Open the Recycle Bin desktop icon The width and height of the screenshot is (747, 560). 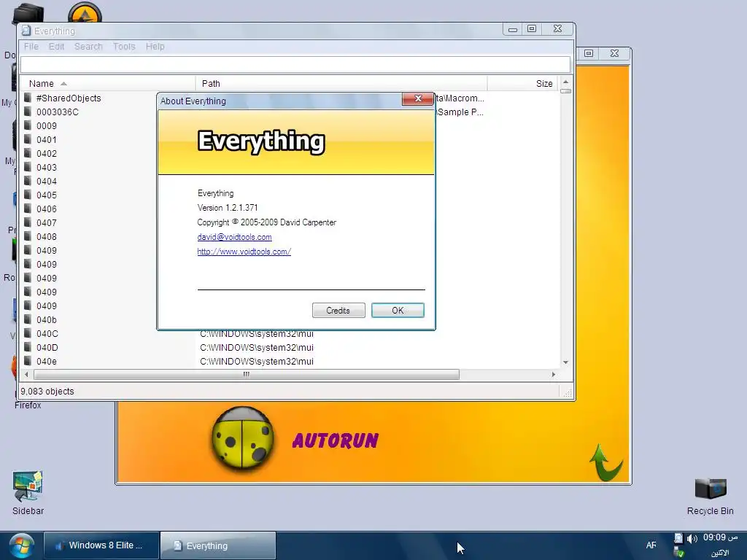point(710,496)
